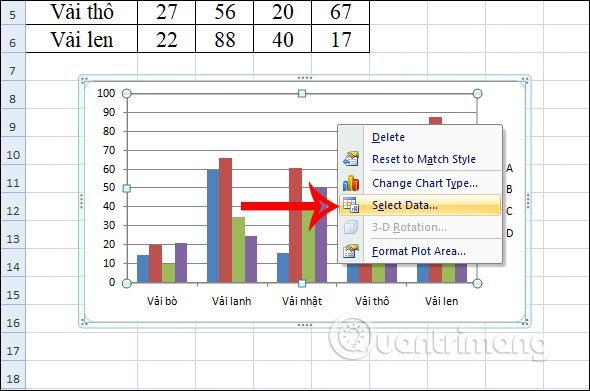Click the purple bar of Vải lanh

click(x=251, y=259)
